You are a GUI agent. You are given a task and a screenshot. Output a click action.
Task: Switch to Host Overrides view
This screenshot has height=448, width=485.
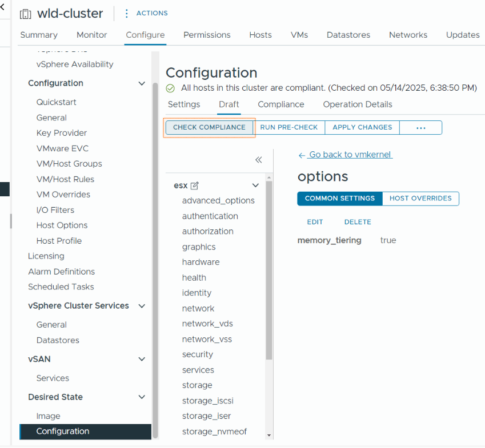(420, 199)
